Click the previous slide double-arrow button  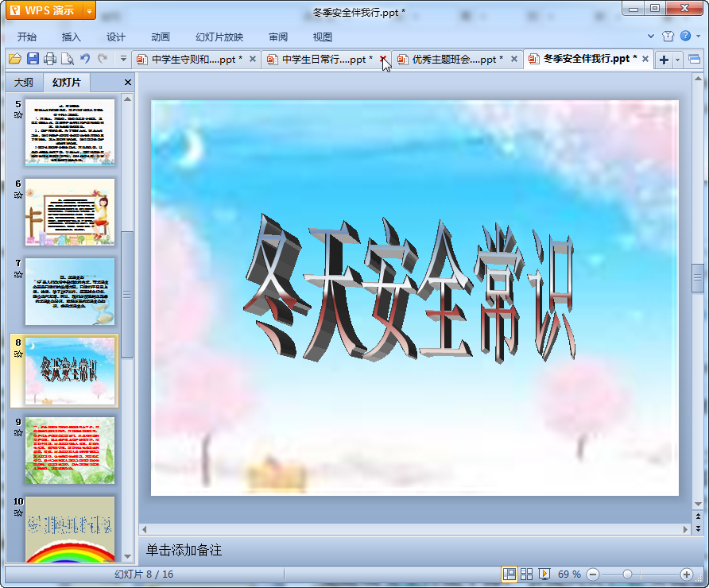pyautogui.click(x=698, y=516)
